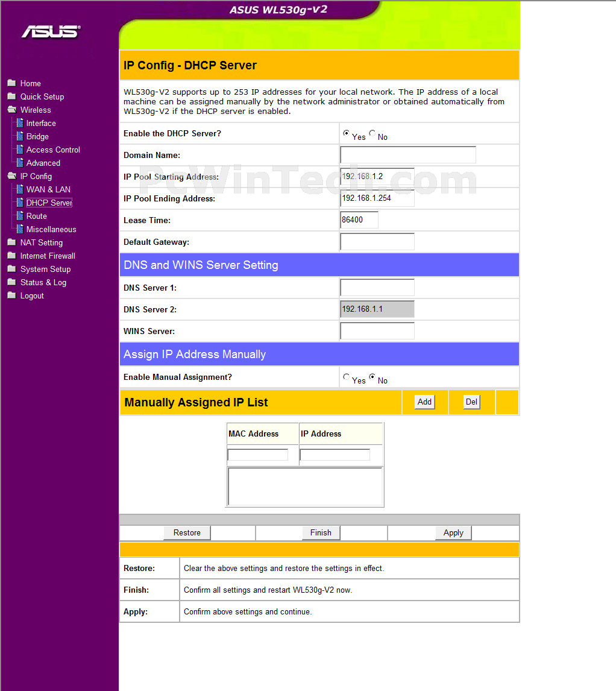Open the Advanced wireless page

coord(43,163)
